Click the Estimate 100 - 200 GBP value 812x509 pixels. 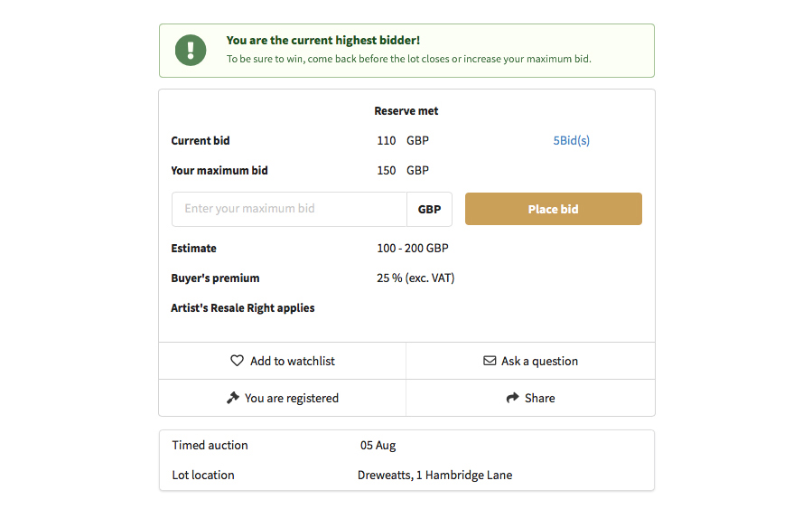(413, 248)
